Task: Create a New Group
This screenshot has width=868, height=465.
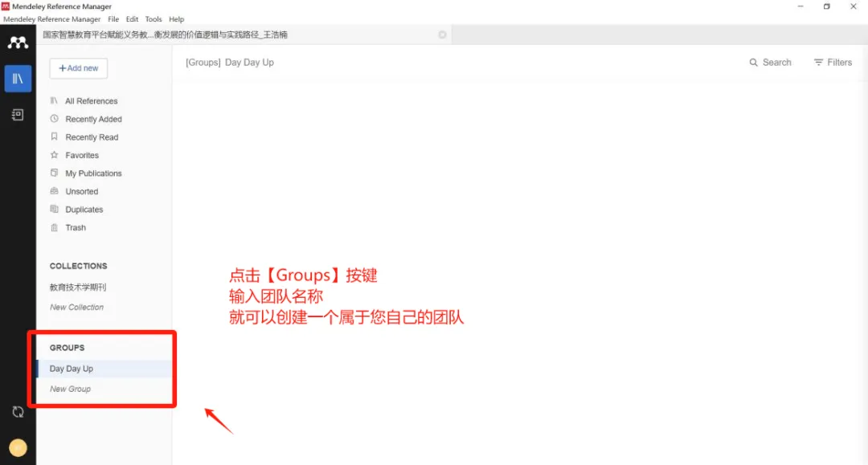Action: 70,390
